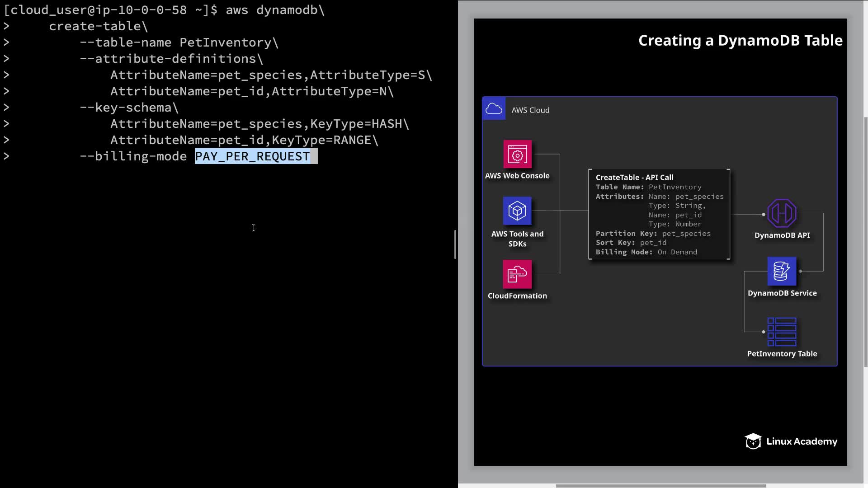Click the --table-name PetInventory line
The height and width of the screenshot is (488, 868).
(x=179, y=42)
